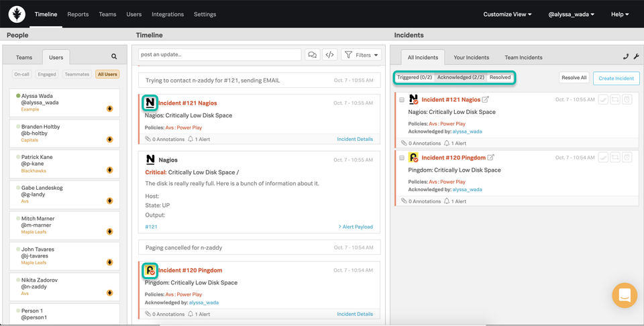Click the reroute icon on Incident #120 Pingdom
Viewport: 644px width, 326px height.
click(x=615, y=158)
